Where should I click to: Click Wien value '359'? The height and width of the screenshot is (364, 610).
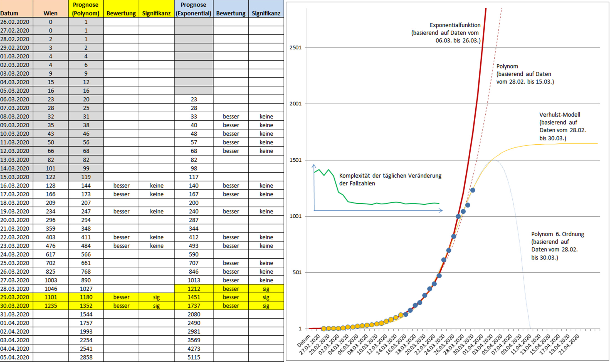coord(51,228)
